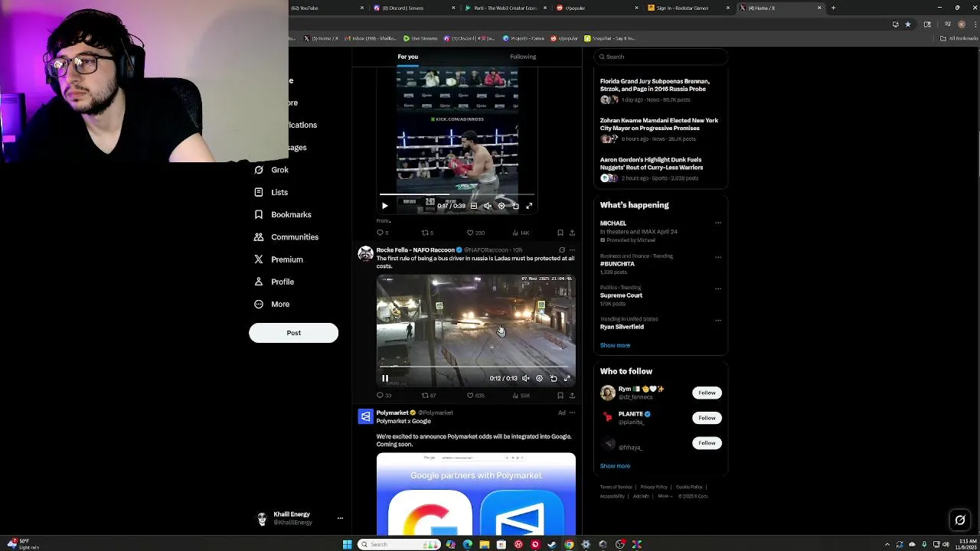The height and width of the screenshot is (551, 980).
Task: Bookmark the NAFO Raccoon post
Action: click(560, 396)
